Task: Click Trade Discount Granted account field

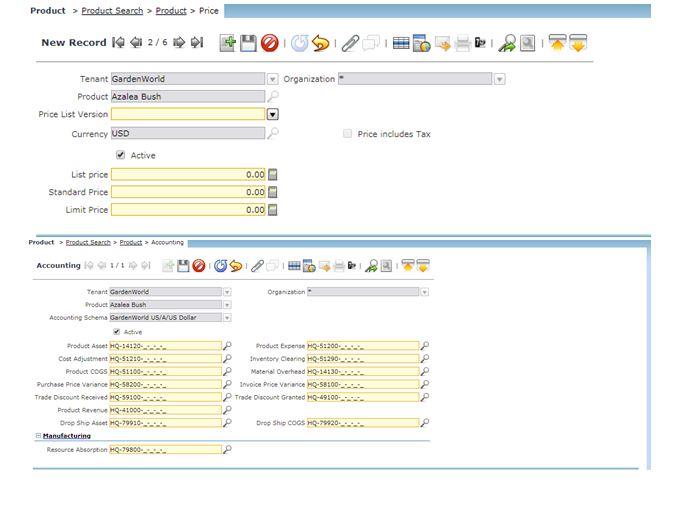Action: click(363, 397)
